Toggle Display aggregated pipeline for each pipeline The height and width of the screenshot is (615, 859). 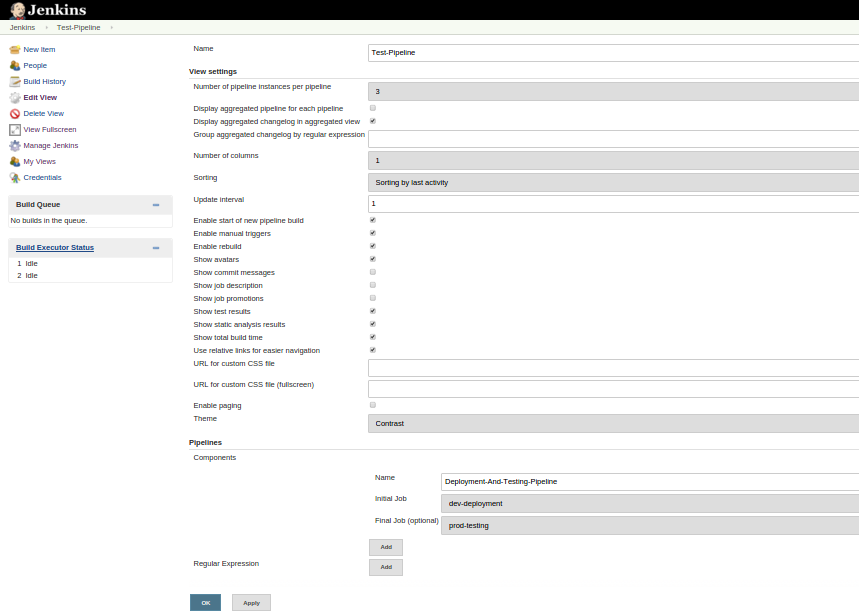point(373,108)
